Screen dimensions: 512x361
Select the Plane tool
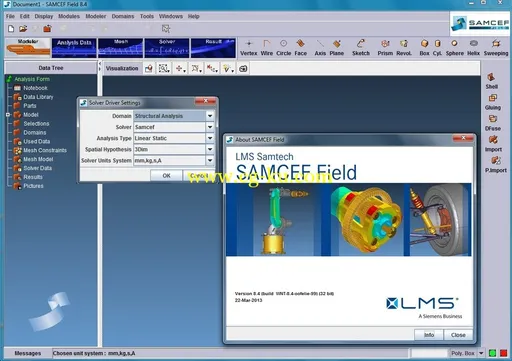pyautogui.click(x=337, y=48)
